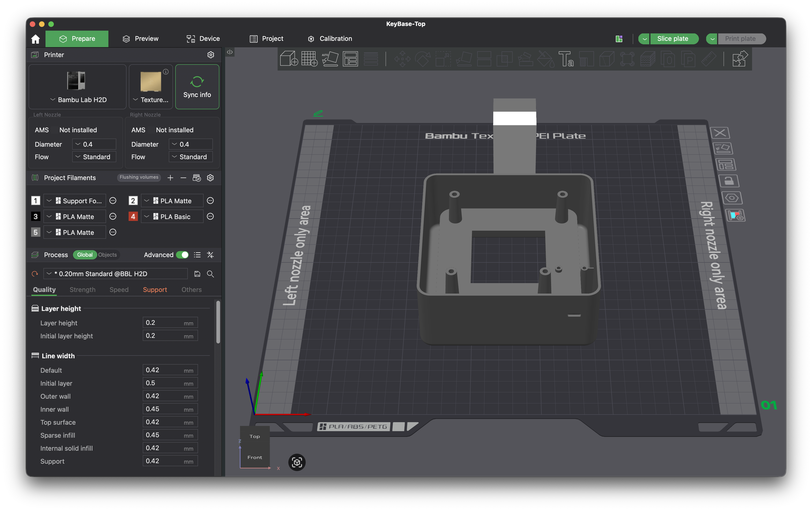Image resolution: width=812 pixels, height=511 pixels.
Task: Click the Variable layer height icon
Action: [371, 59]
